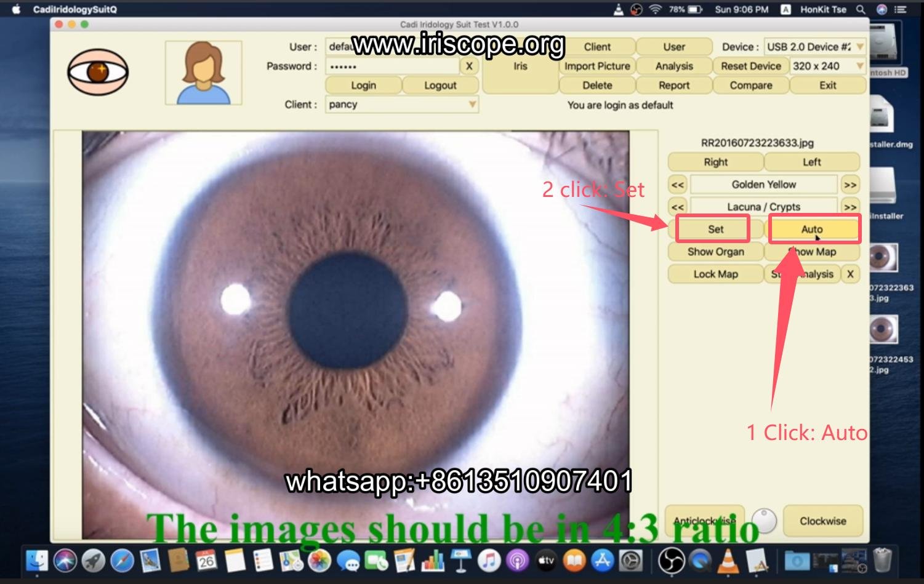Open Books in the dock
The width and height of the screenshot is (924, 584).
(x=574, y=561)
